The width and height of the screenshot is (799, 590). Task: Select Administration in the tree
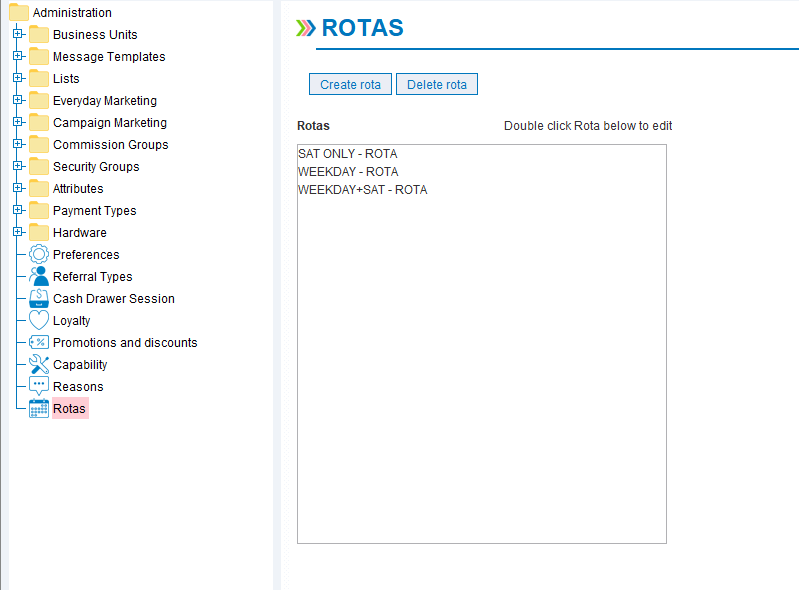(72, 12)
